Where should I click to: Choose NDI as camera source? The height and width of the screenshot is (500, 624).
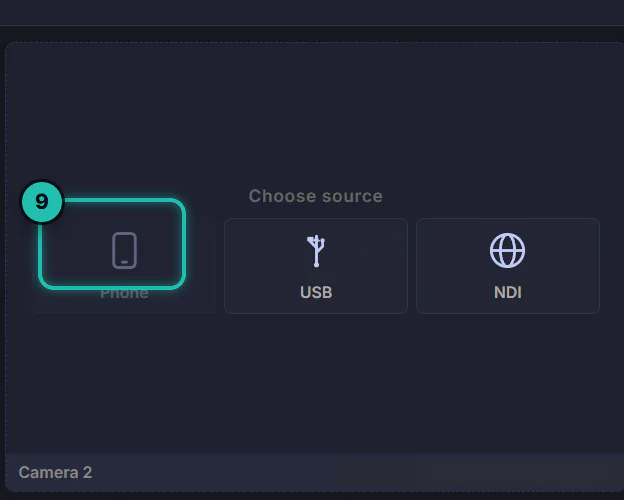(508, 266)
